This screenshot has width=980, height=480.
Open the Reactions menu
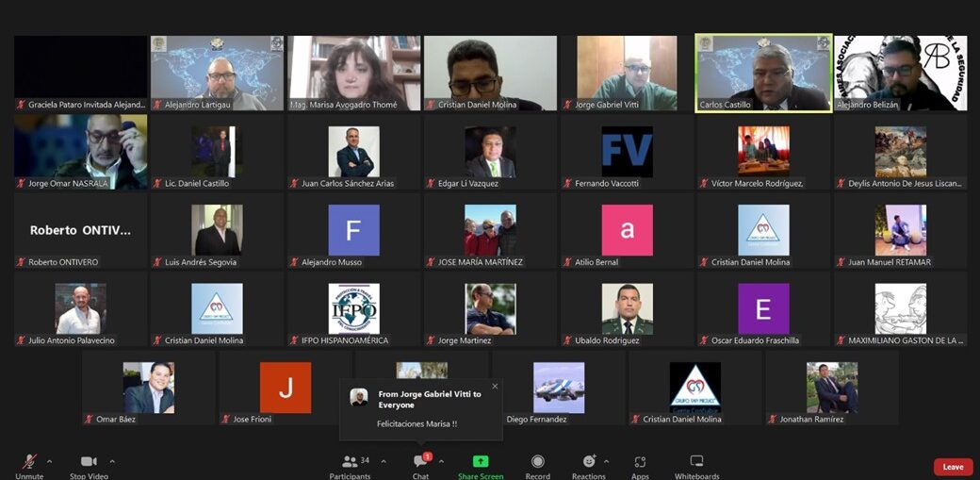click(589, 462)
